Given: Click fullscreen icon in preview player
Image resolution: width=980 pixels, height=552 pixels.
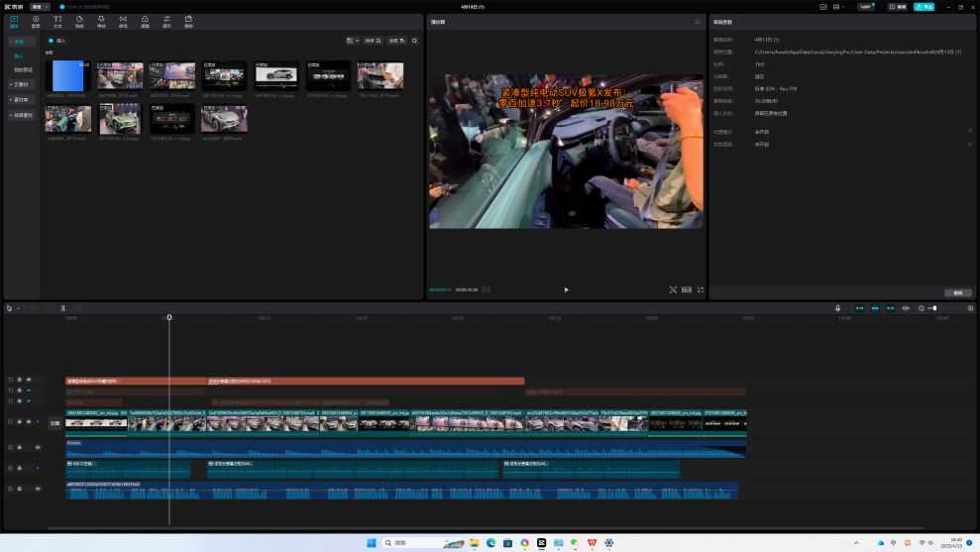Looking at the screenshot, I should coord(701,289).
